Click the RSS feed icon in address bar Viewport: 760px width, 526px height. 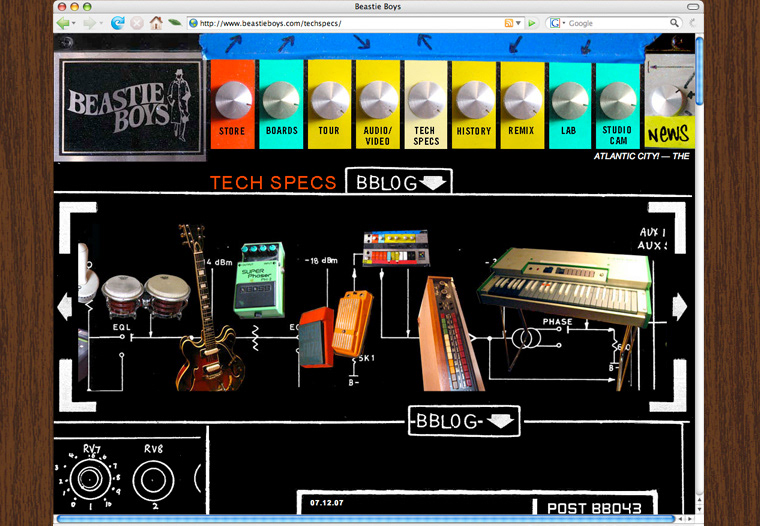coord(509,23)
